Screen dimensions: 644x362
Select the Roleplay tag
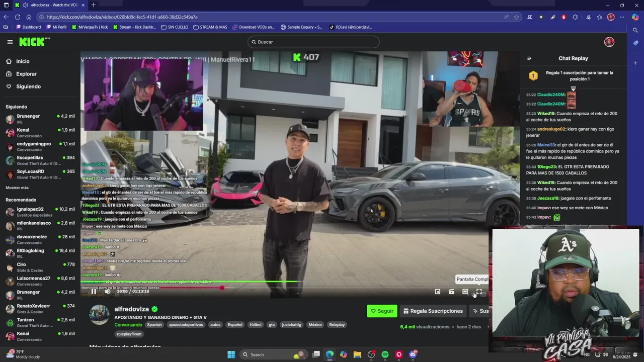click(x=337, y=325)
